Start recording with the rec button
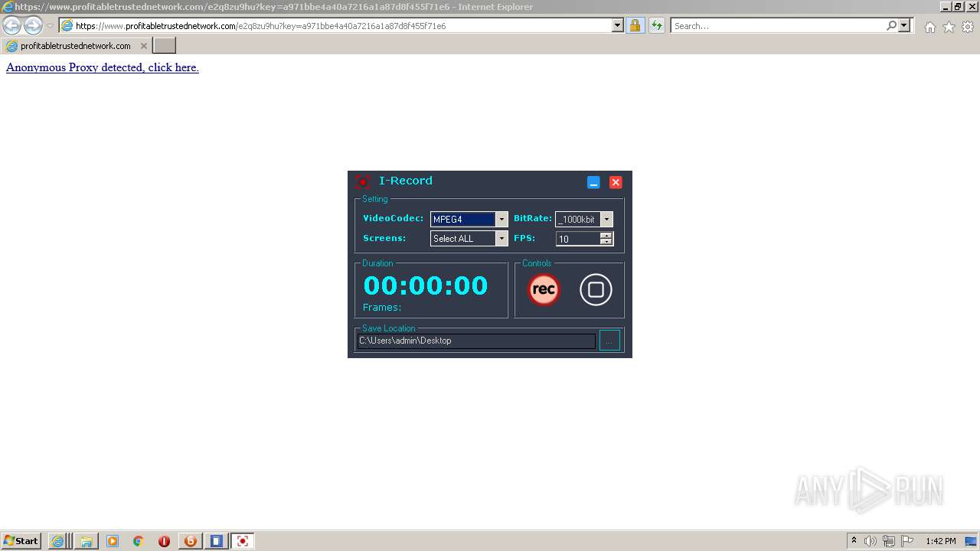 pos(544,289)
